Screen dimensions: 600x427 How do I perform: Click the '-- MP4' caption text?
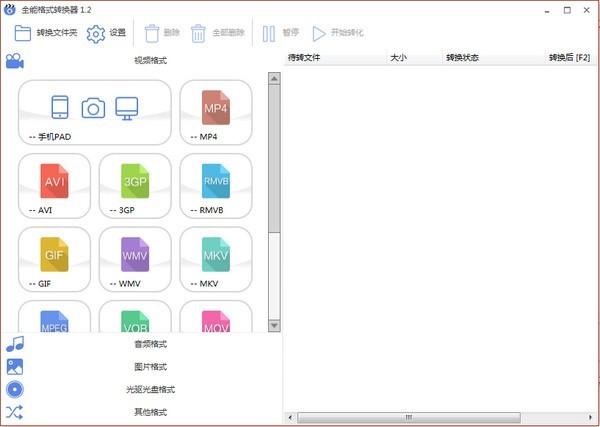coord(204,137)
